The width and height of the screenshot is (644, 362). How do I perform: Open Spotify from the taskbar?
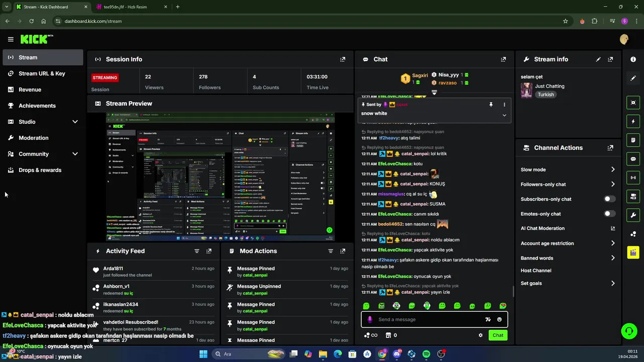[x=426, y=354]
